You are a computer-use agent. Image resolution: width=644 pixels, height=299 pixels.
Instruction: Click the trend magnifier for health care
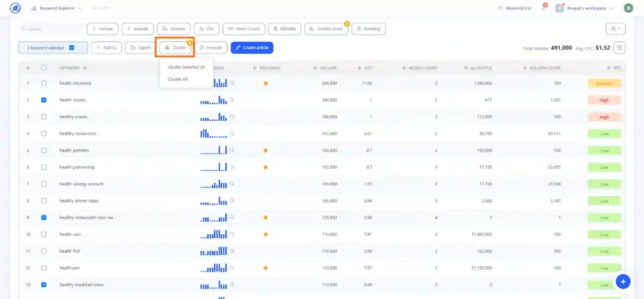[x=232, y=234]
